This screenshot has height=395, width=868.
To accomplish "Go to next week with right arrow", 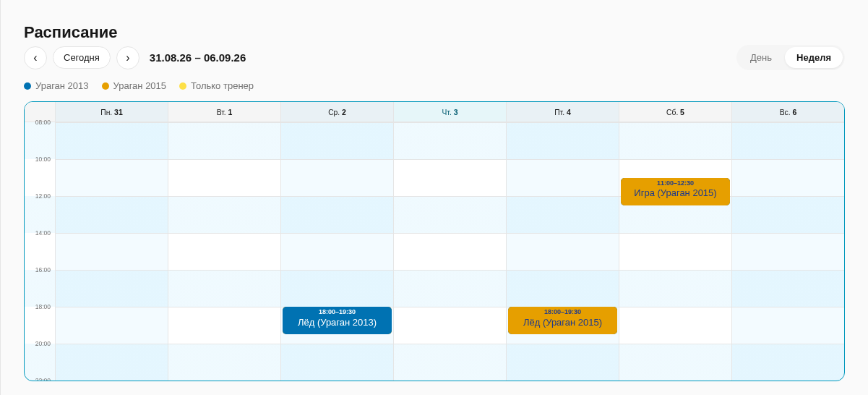I will point(128,58).
